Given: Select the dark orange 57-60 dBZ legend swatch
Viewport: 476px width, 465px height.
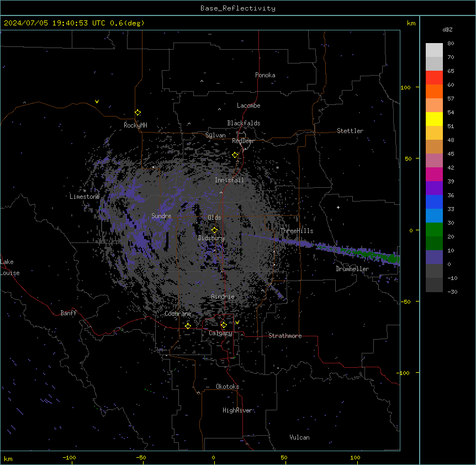Looking at the screenshot, I should (434, 91).
